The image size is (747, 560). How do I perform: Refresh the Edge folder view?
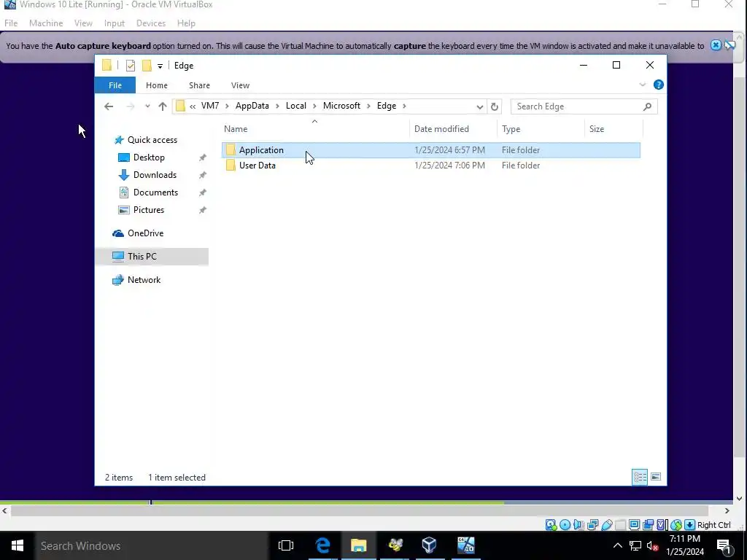(x=495, y=106)
